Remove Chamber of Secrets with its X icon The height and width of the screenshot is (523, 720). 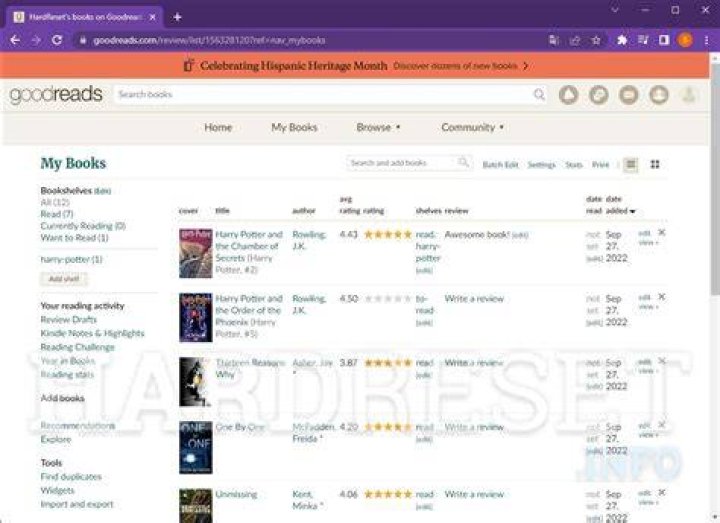tap(662, 232)
